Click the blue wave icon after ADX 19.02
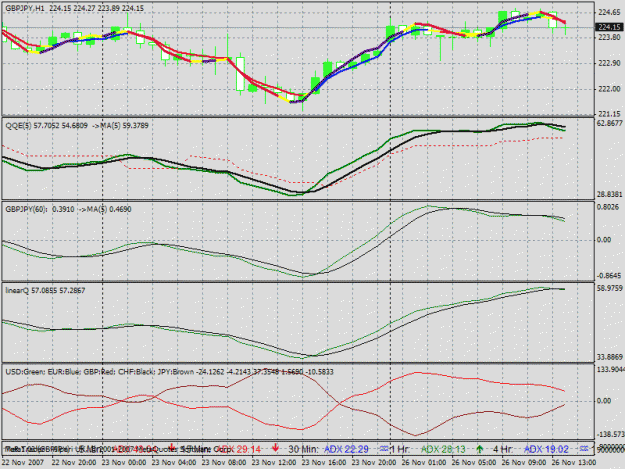Screen dimensions: 625x469 click(x=584, y=449)
